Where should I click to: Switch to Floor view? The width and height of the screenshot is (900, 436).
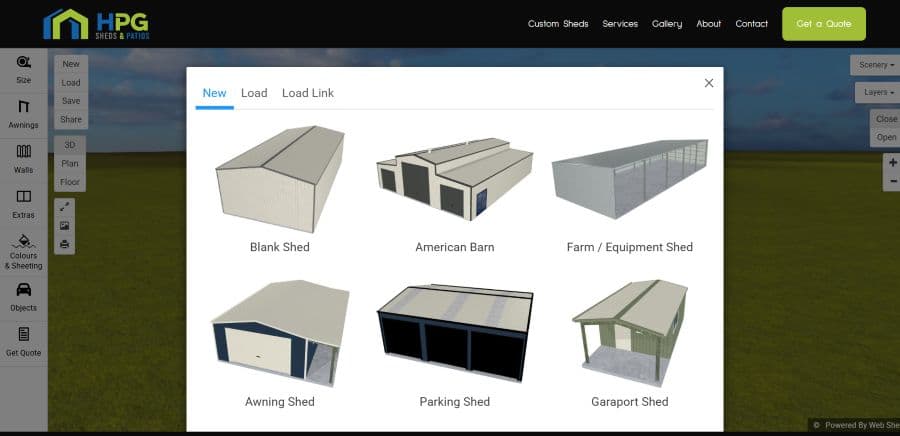point(70,182)
